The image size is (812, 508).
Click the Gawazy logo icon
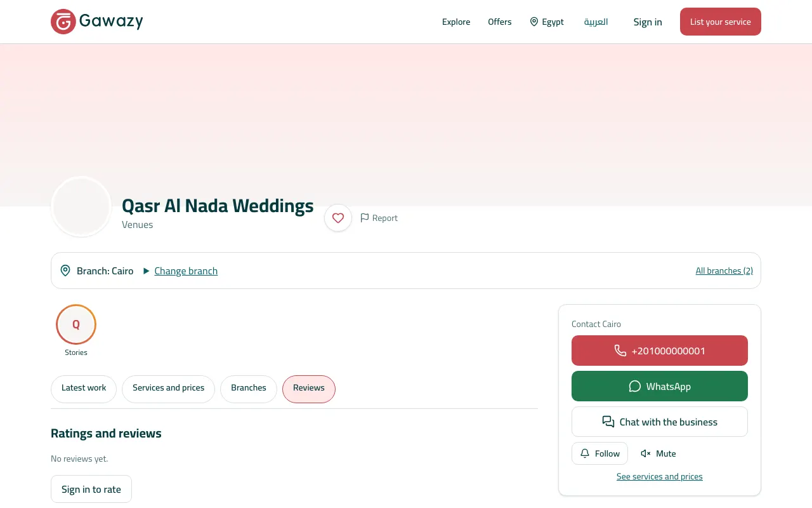tap(63, 22)
